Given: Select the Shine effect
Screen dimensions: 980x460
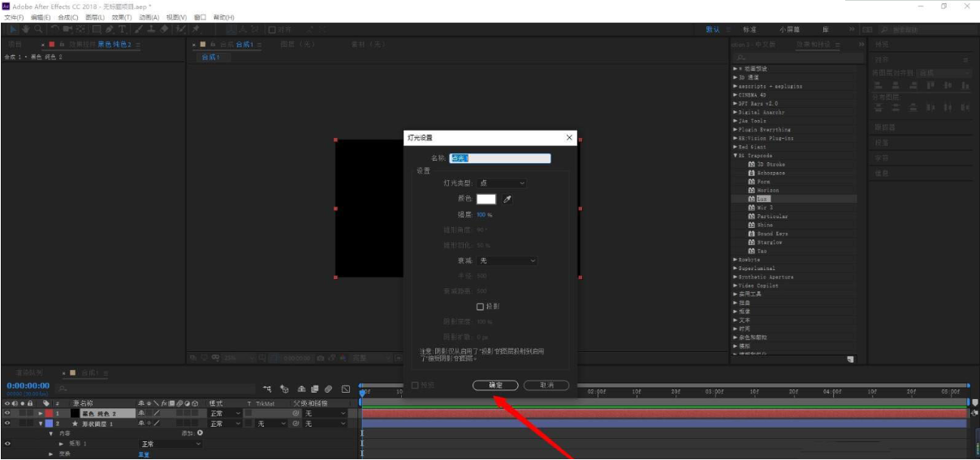Looking at the screenshot, I should tap(766, 225).
